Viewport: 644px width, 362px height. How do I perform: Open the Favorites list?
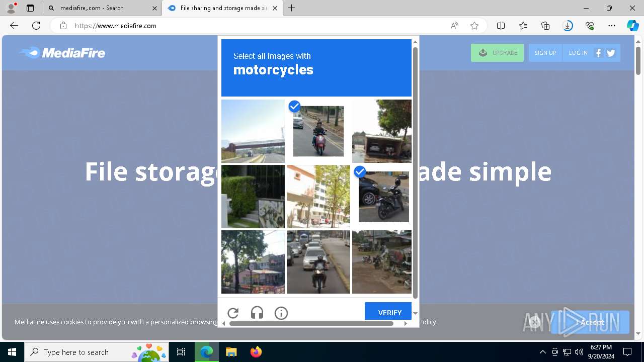(x=523, y=26)
